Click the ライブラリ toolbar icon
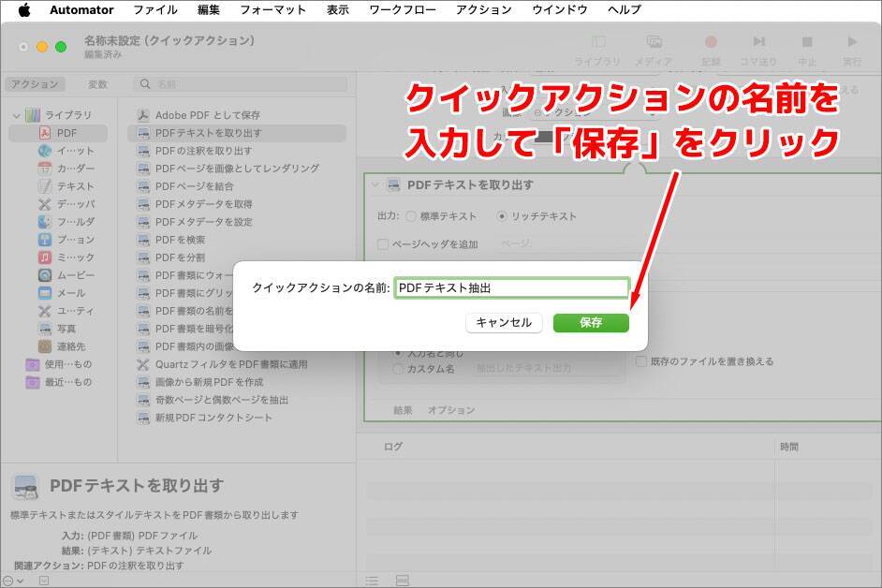This screenshot has height=588, width=882. pyautogui.click(x=597, y=42)
